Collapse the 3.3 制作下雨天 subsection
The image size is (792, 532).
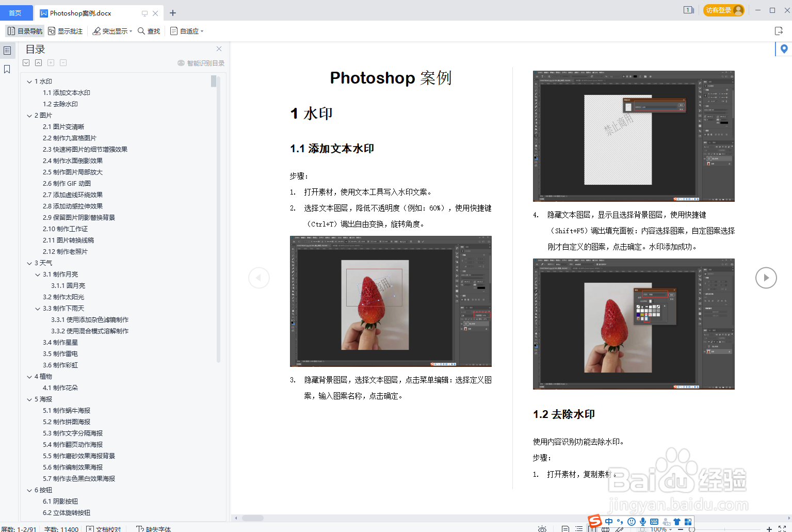[x=38, y=309]
